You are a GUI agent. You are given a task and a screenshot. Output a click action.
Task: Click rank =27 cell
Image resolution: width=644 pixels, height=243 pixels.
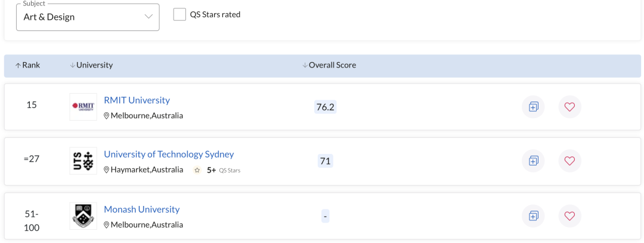pyautogui.click(x=32, y=159)
